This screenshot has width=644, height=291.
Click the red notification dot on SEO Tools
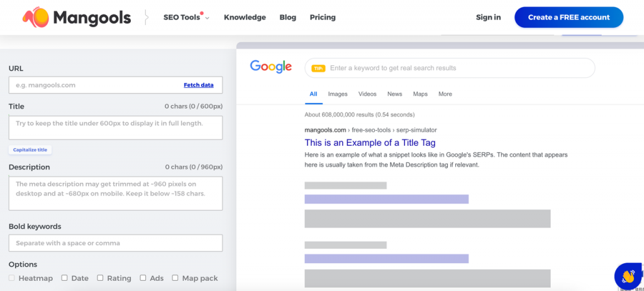coord(202,13)
